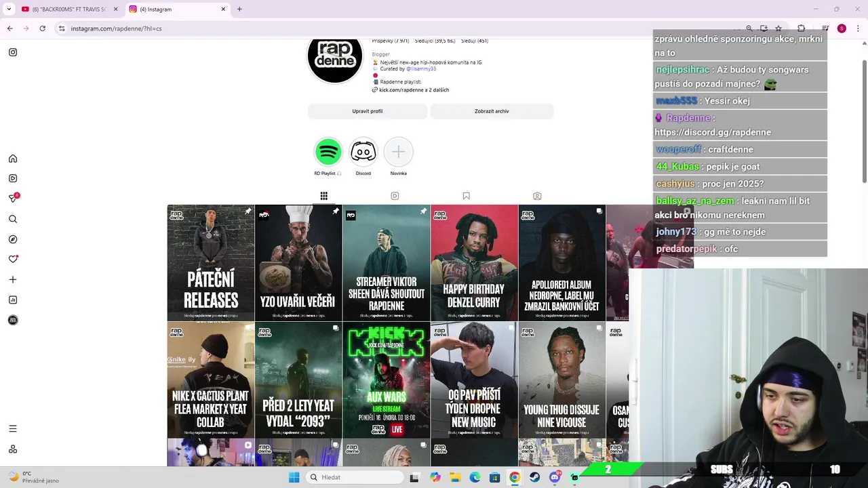868x488 pixels.
Task: Close the BACKROOMS YouTube tab
Action: (115, 9)
